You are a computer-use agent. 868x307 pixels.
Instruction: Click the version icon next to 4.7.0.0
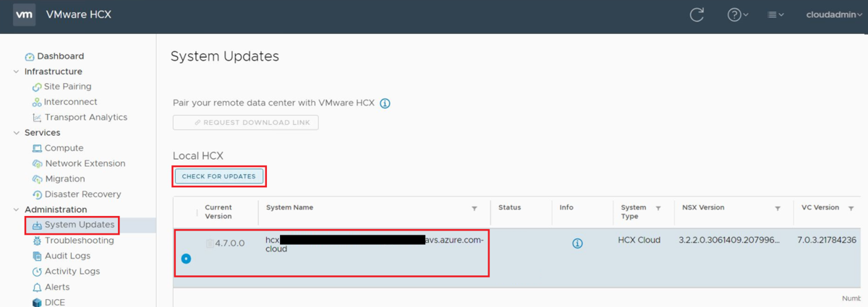pyautogui.click(x=210, y=243)
